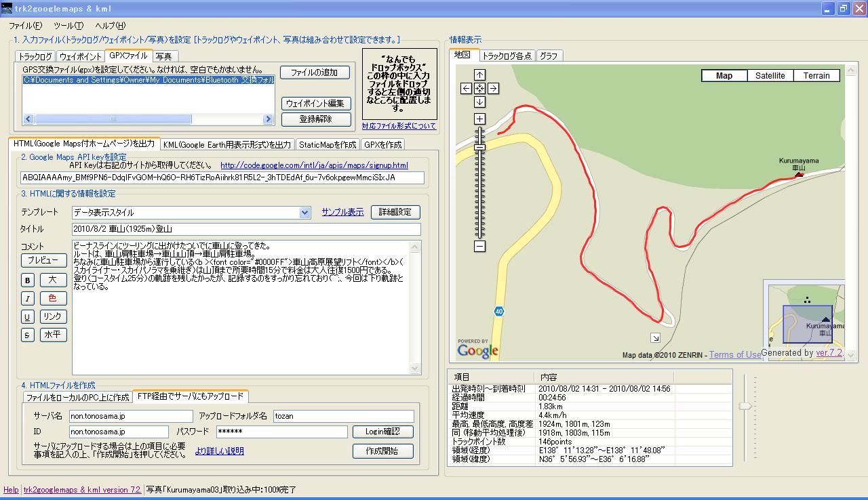The height and width of the screenshot is (500, 868).
Task: Switch to the ウェイポイント input tab
Action: (x=80, y=57)
